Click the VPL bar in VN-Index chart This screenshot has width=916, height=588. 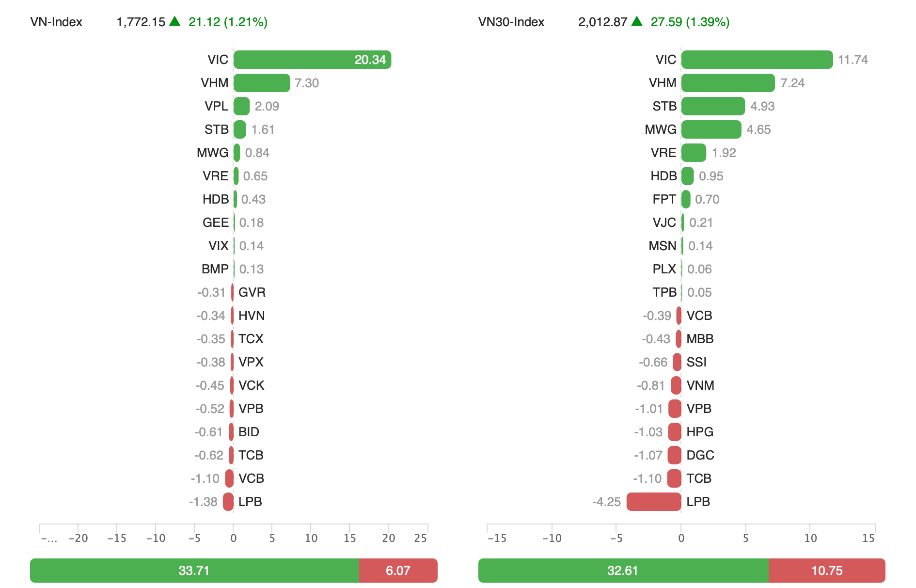[x=241, y=106]
